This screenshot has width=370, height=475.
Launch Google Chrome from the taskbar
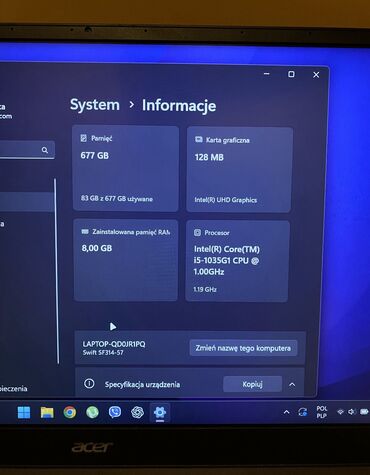coord(70,412)
